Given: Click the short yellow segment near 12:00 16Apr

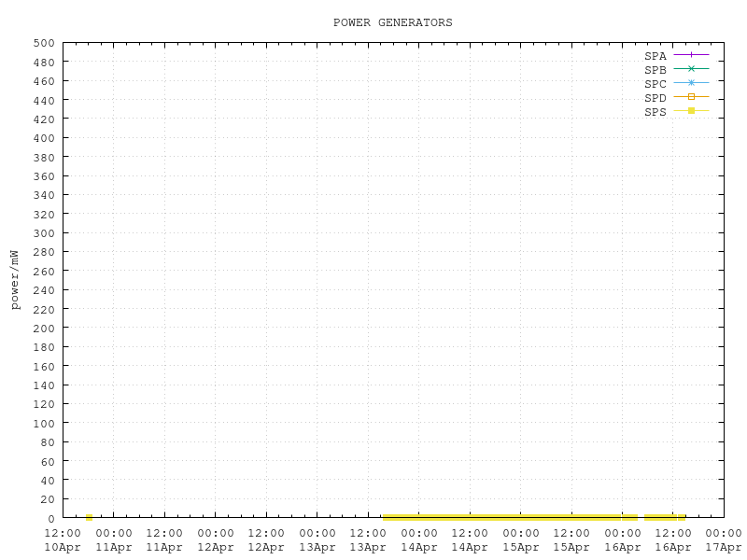Looking at the screenshot, I should tap(665, 517).
